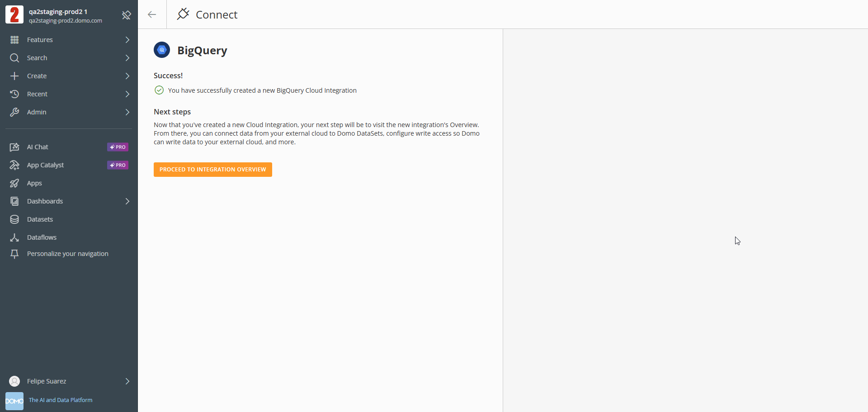The width and height of the screenshot is (868, 412).
Task: Click the PRO badge next to AI Chat
Action: coord(118,147)
